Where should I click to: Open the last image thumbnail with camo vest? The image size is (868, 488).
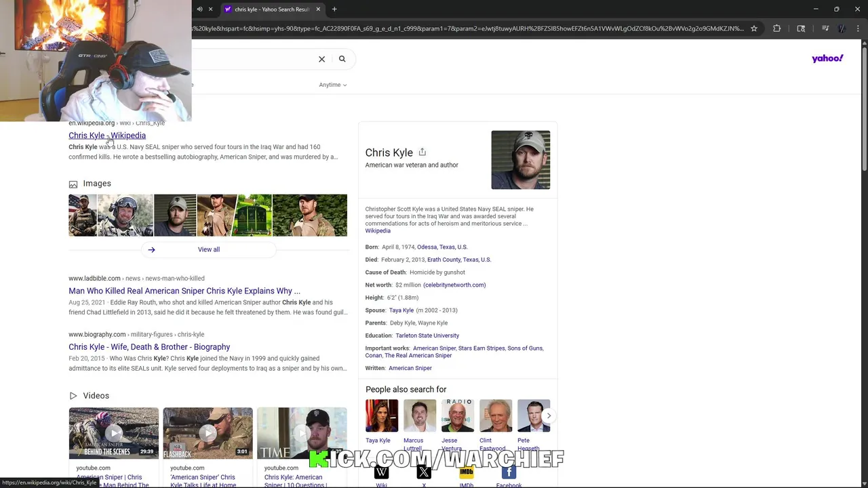(x=310, y=216)
